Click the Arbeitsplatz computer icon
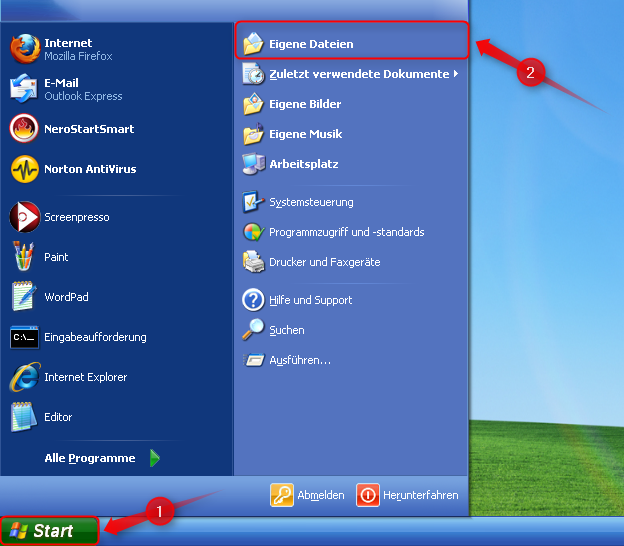The height and width of the screenshot is (546, 624). point(254,164)
